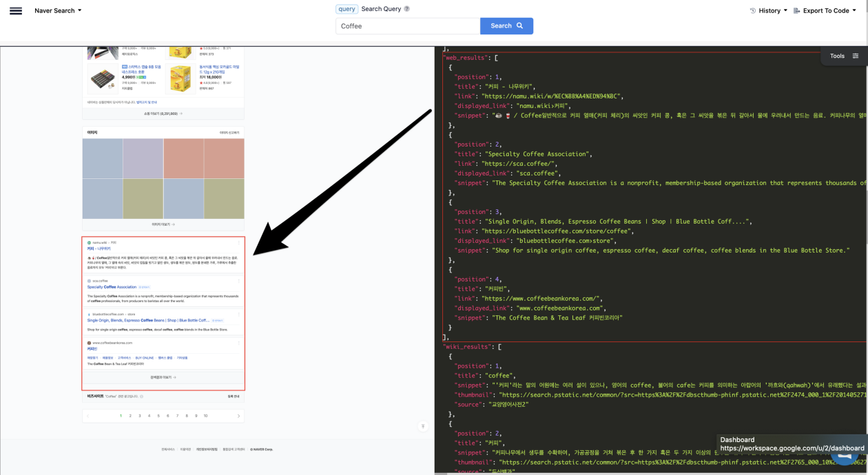Open the yellow Maxim coffee box thumbnail
This screenshot has height=475, width=868.
pos(180,78)
